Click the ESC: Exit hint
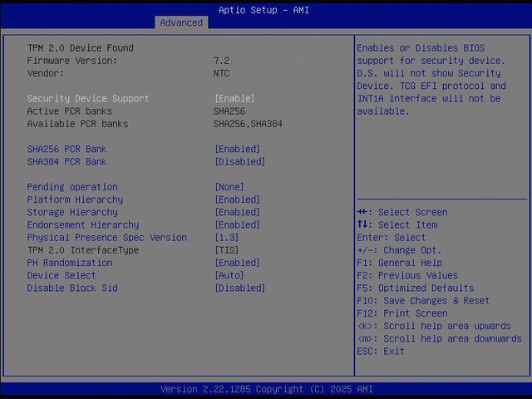532x399 pixels. (381, 351)
